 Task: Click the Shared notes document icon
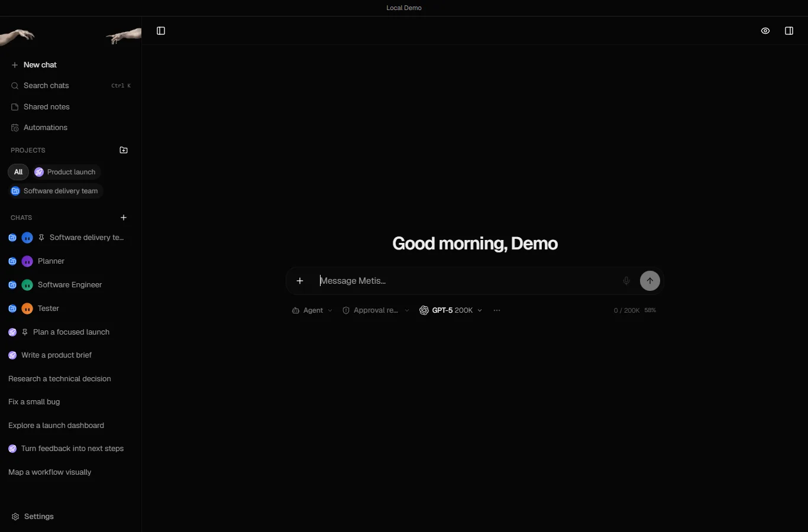coord(15,107)
